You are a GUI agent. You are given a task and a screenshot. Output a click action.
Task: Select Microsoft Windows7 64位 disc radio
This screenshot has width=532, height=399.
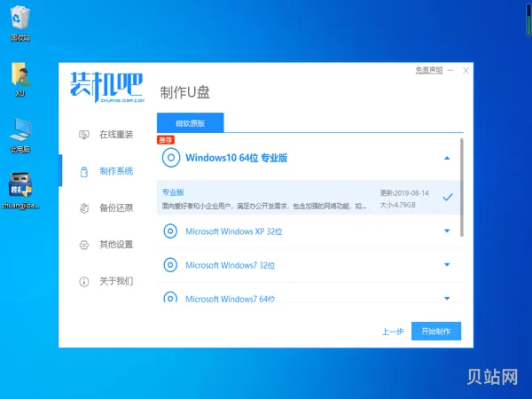pos(170,297)
